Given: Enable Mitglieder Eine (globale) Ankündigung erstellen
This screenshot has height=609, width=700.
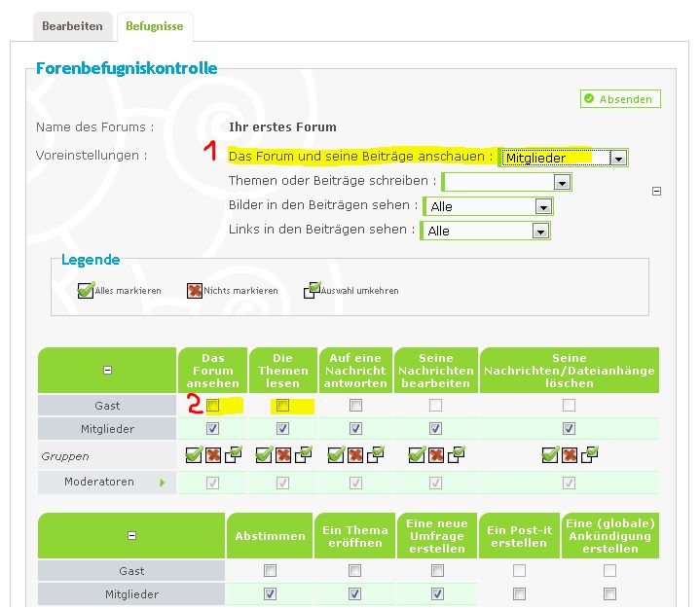Looking at the screenshot, I should click(609, 593).
